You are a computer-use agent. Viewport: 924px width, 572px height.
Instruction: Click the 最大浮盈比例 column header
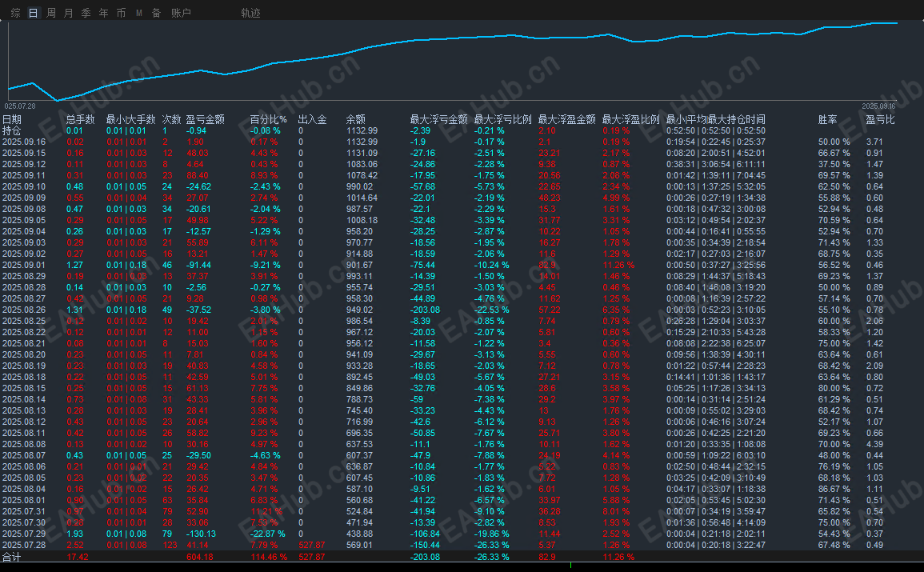point(630,119)
